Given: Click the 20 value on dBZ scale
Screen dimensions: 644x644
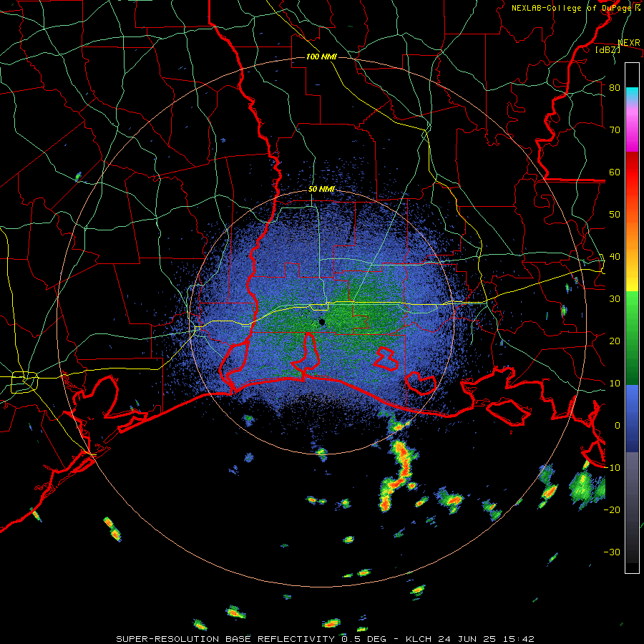Looking at the screenshot, I should [615, 341].
